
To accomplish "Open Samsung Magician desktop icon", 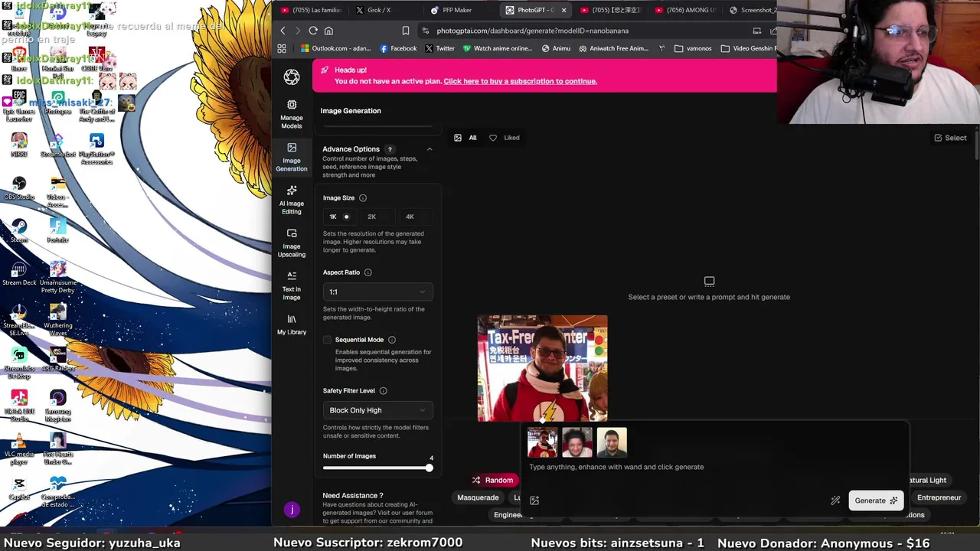I will (x=58, y=406).
